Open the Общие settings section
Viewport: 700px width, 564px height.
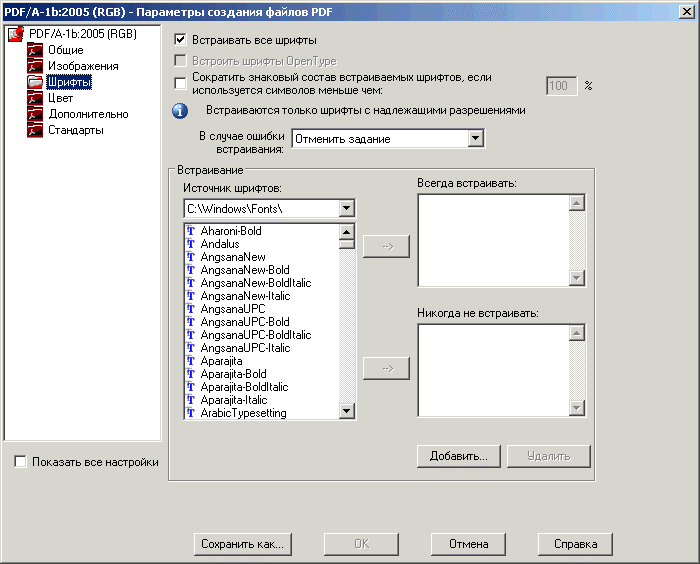pos(66,50)
